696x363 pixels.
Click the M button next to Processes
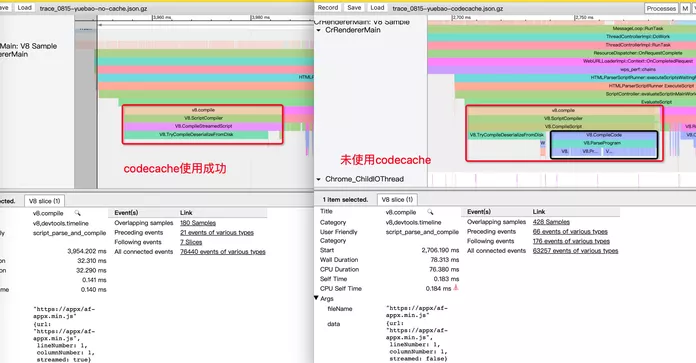[685, 8]
